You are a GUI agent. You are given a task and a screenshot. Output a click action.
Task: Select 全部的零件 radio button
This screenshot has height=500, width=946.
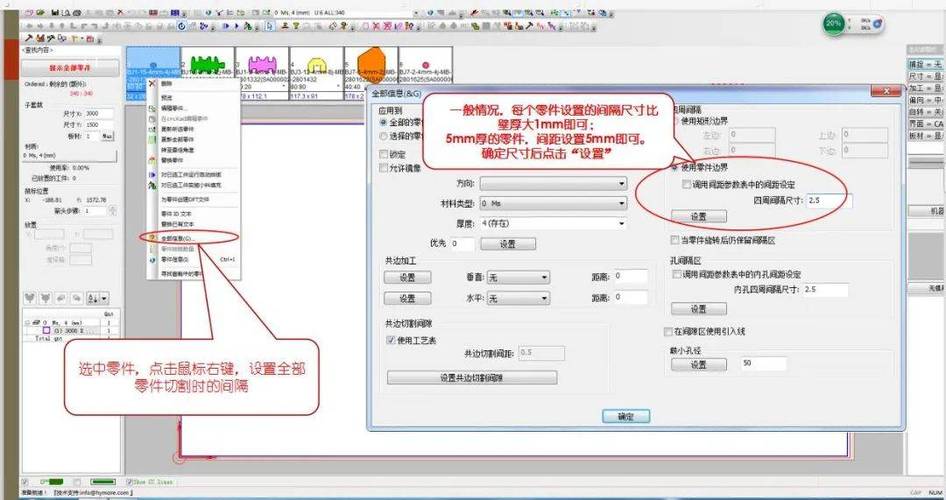[x=383, y=122]
